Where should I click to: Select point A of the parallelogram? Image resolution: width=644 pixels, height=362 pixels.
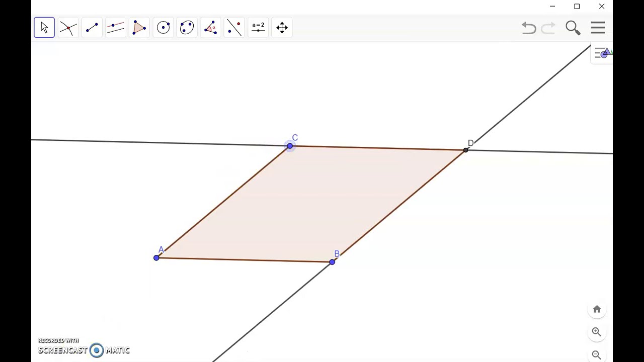click(x=156, y=257)
